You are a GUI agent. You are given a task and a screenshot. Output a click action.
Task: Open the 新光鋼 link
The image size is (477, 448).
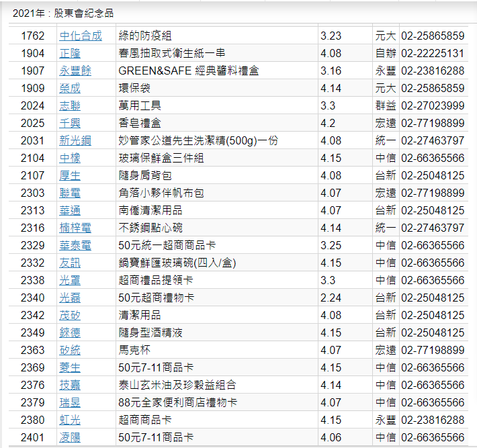pos(75,140)
